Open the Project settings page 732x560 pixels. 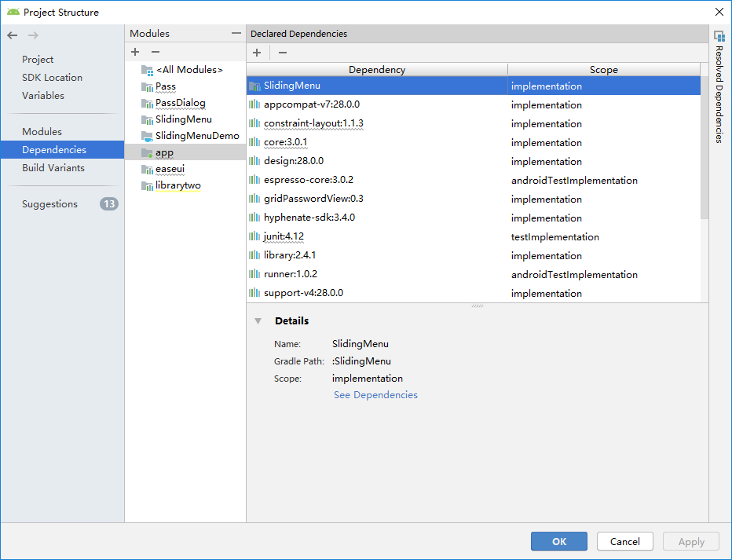(38, 59)
